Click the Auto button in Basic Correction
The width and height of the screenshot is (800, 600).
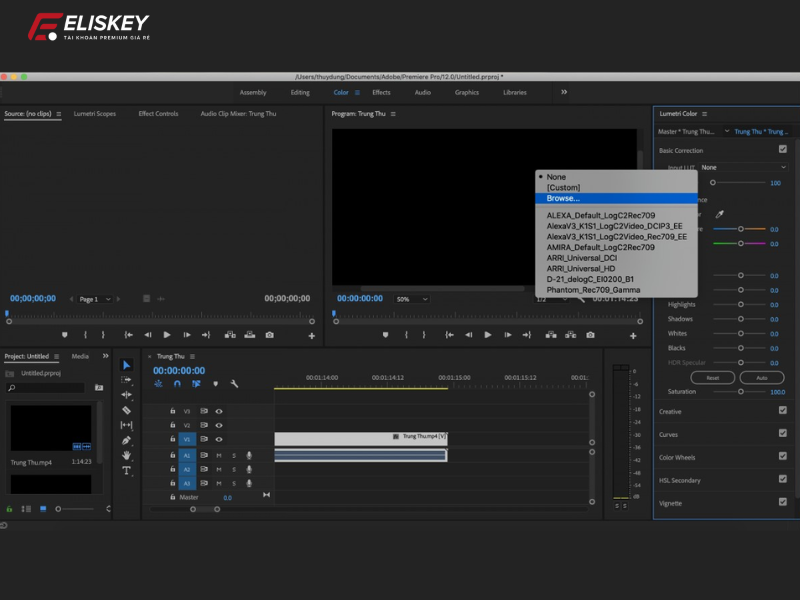coord(760,377)
